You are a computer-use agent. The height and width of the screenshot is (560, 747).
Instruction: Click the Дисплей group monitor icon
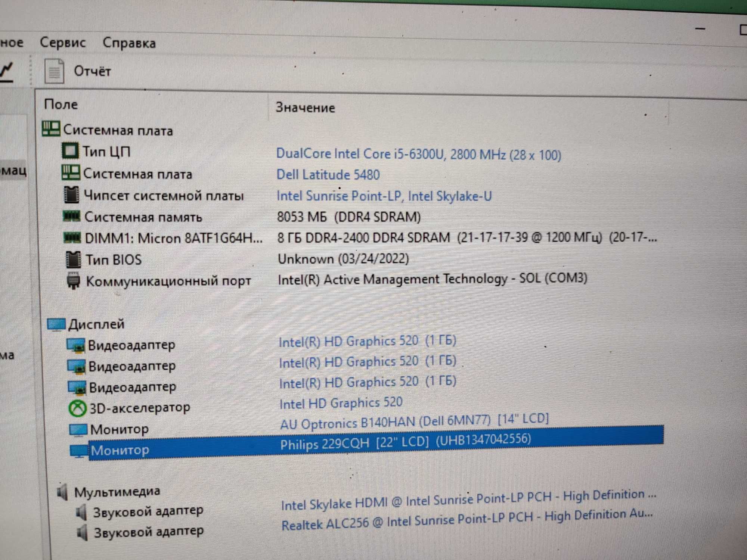(x=56, y=324)
